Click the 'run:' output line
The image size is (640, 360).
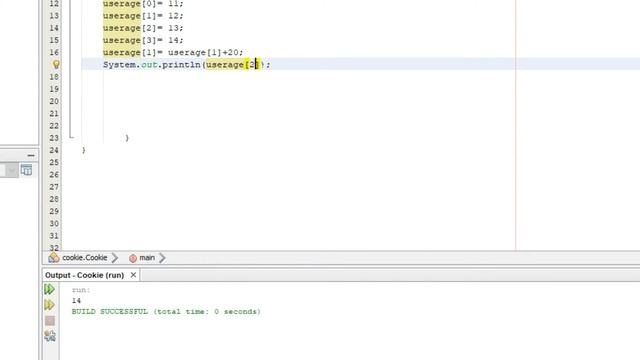point(81,290)
